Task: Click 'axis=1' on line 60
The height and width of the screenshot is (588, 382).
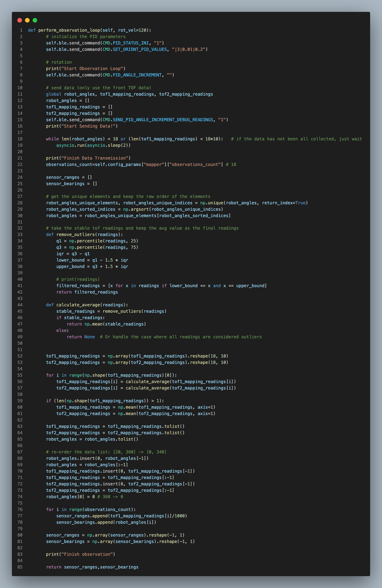Action: 205,407
